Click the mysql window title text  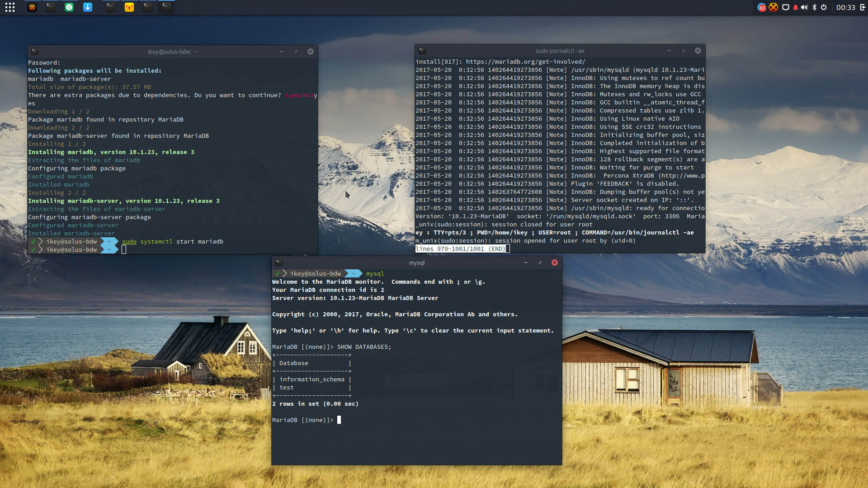(417, 263)
